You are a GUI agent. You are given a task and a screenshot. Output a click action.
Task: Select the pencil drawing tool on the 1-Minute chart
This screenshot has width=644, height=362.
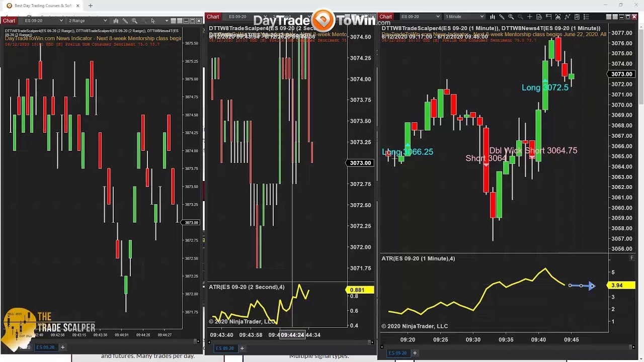(x=502, y=17)
